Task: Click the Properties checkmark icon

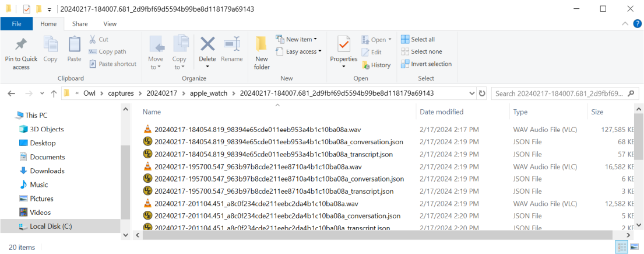Action: [x=343, y=44]
